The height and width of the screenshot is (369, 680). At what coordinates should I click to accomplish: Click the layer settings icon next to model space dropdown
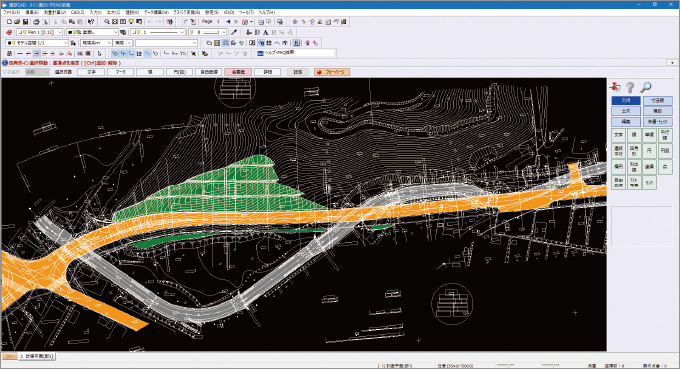tap(73, 43)
